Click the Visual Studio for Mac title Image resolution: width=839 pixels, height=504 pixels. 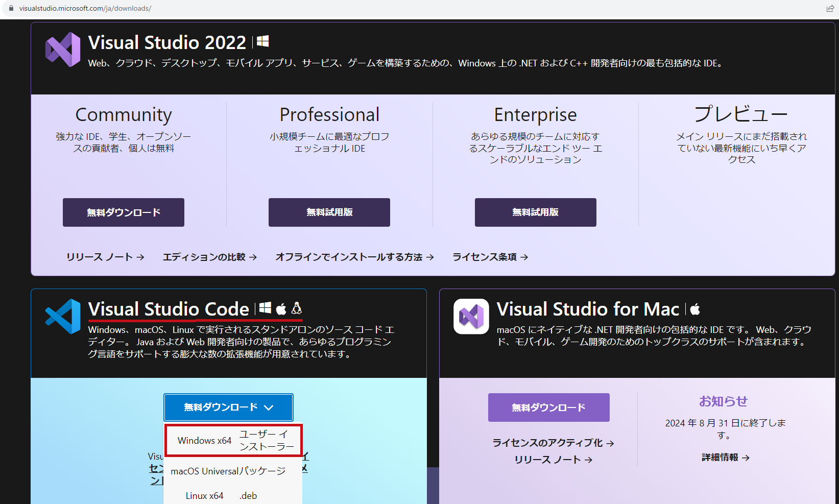tap(588, 309)
